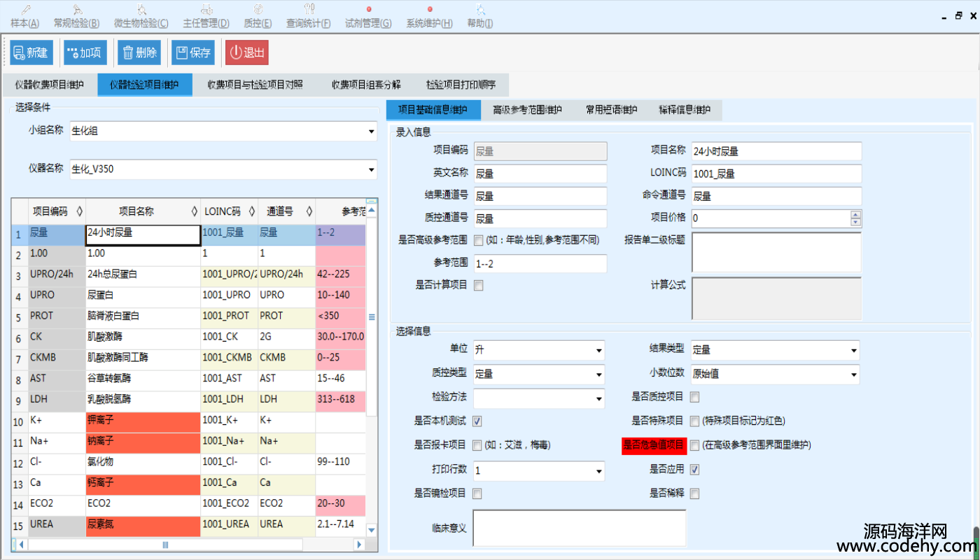Toggle 是否镜检项目 checkbox

[478, 493]
